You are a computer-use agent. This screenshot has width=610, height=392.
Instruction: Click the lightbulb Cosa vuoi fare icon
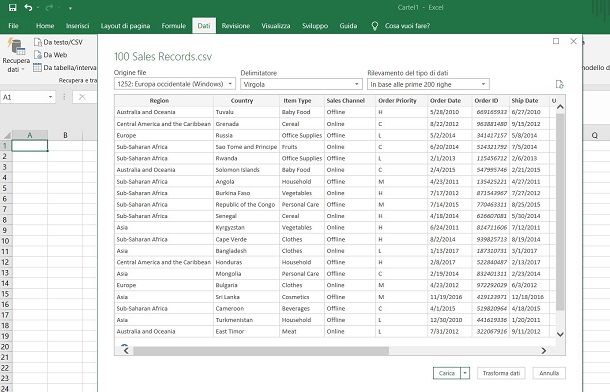(374, 26)
